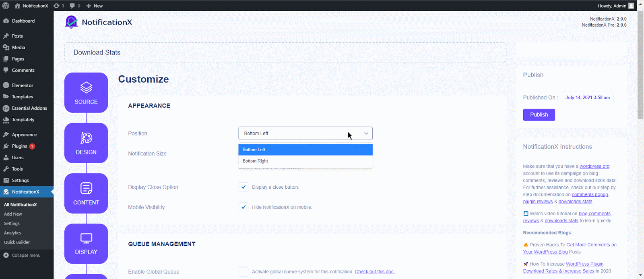
Task: Click the Users icon in sidebar
Action: pyautogui.click(x=6, y=158)
